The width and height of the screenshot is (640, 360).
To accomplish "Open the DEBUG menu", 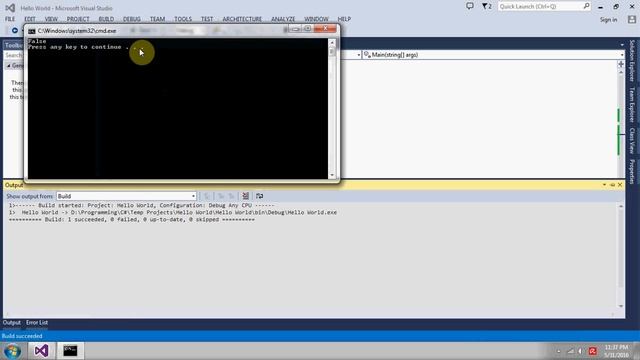I will 131,19.
